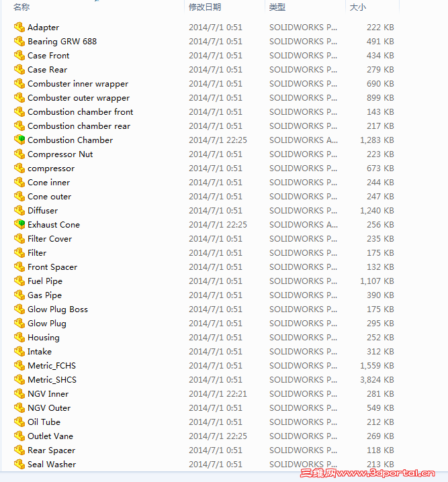The height and width of the screenshot is (482, 448).
Task: Select the Bearing GRW 688 file icon
Action: coord(19,41)
